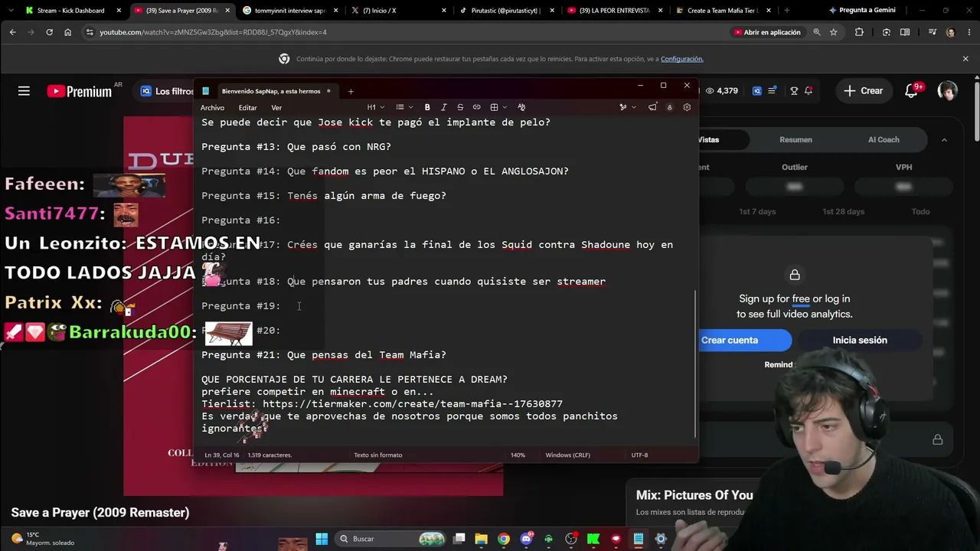Toggle bold formatting in Notepad
The width and height of the screenshot is (980, 551).
click(427, 107)
